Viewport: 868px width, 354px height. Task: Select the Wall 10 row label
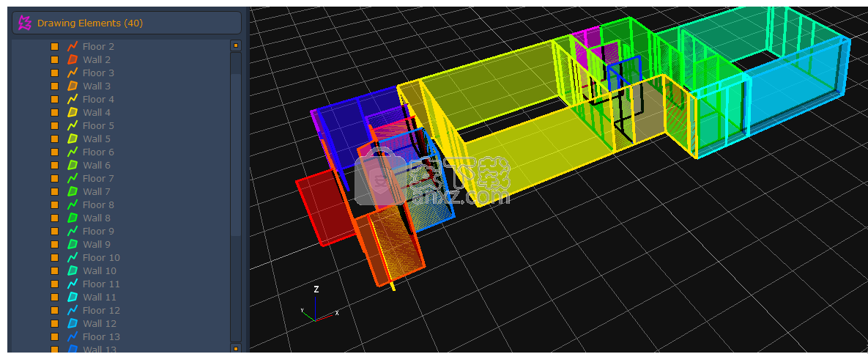[100, 270]
